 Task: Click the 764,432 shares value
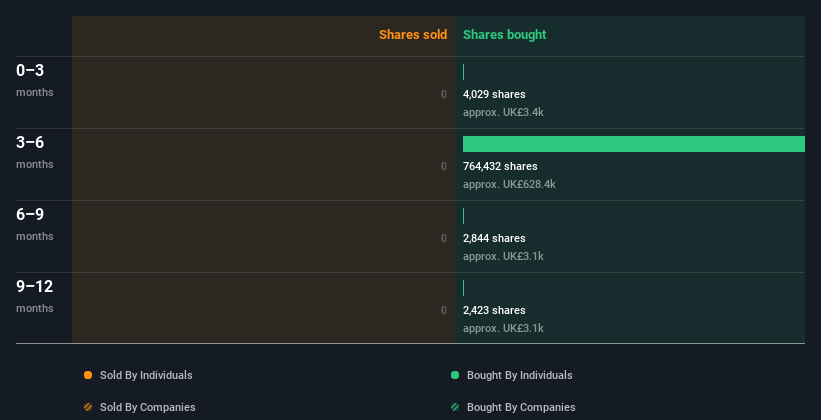click(x=500, y=166)
